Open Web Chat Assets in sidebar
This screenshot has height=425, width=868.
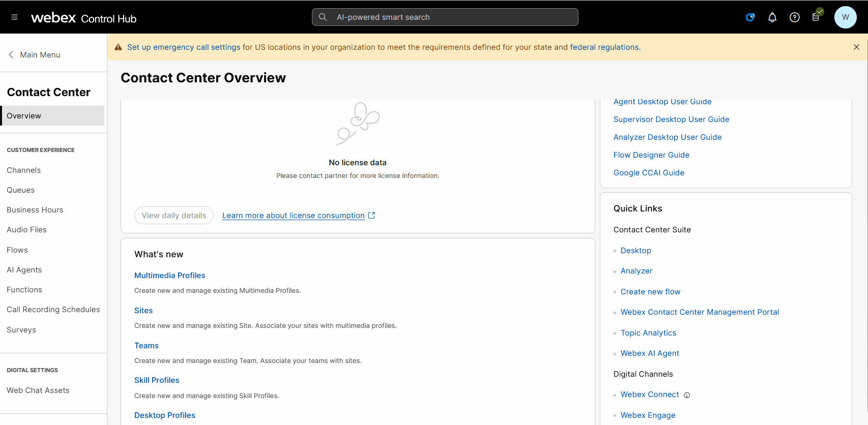[38, 390]
